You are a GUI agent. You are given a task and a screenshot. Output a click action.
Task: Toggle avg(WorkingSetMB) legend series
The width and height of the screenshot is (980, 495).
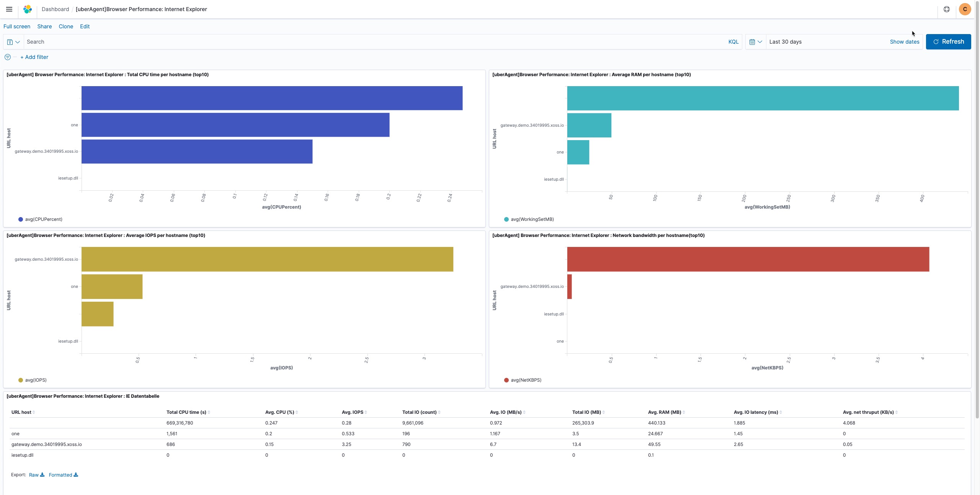(532, 219)
